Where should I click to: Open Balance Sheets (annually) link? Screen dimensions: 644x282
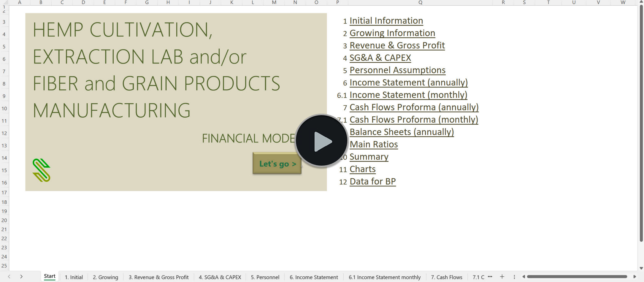click(402, 132)
